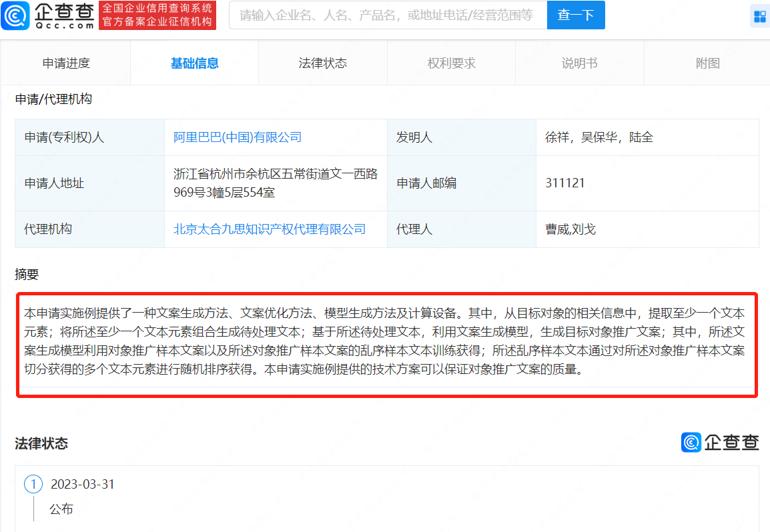Switch to the 附图 tab

pyautogui.click(x=708, y=63)
